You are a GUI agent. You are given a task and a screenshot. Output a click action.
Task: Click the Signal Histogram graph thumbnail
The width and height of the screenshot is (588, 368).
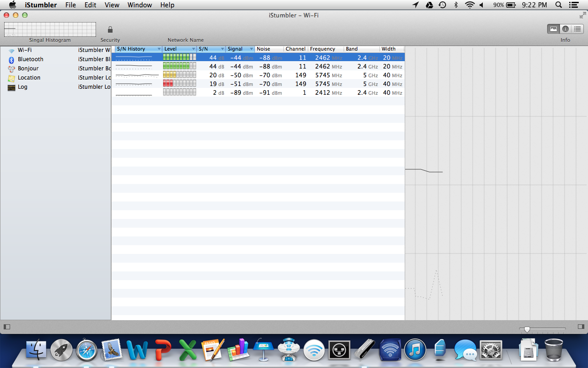point(50,29)
